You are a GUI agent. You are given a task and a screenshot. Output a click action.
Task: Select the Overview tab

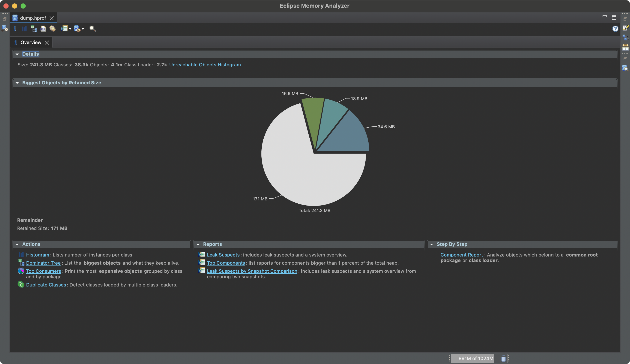31,42
